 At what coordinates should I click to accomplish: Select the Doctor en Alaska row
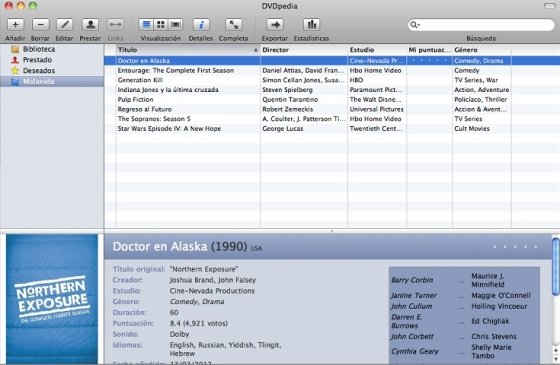click(332, 61)
